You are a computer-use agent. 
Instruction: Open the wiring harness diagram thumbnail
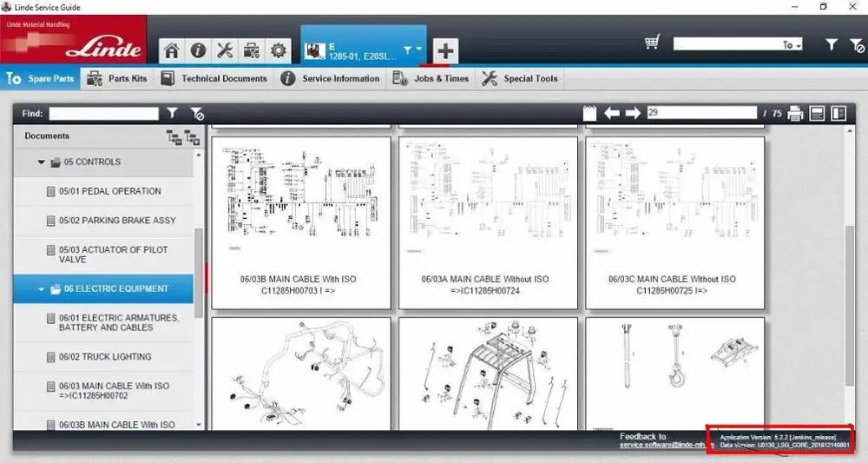click(x=300, y=374)
